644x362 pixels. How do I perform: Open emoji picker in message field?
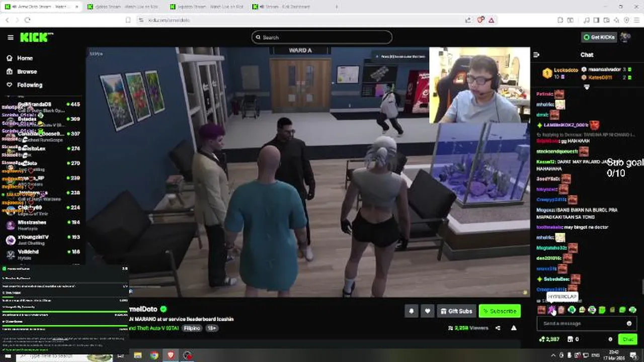[x=629, y=323]
